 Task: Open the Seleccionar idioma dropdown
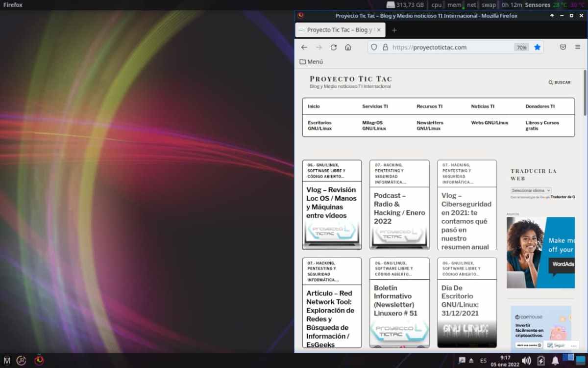[x=531, y=190]
